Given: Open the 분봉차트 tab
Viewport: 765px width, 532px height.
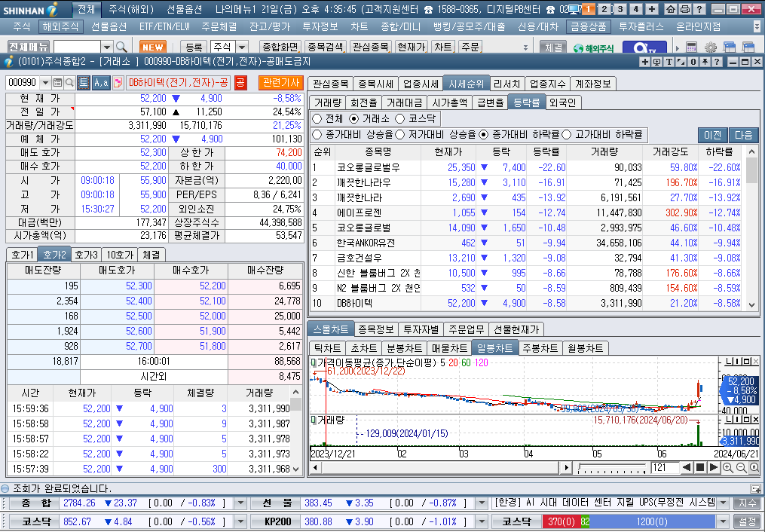Looking at the screenshot, I should pyautogui.click(x=404, y=348).
